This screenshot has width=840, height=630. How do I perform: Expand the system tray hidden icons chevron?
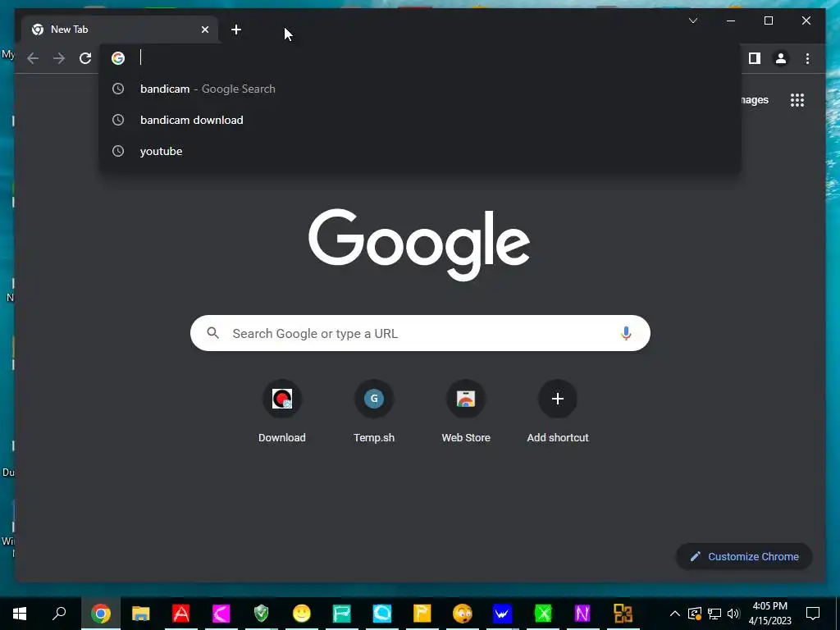675,614
